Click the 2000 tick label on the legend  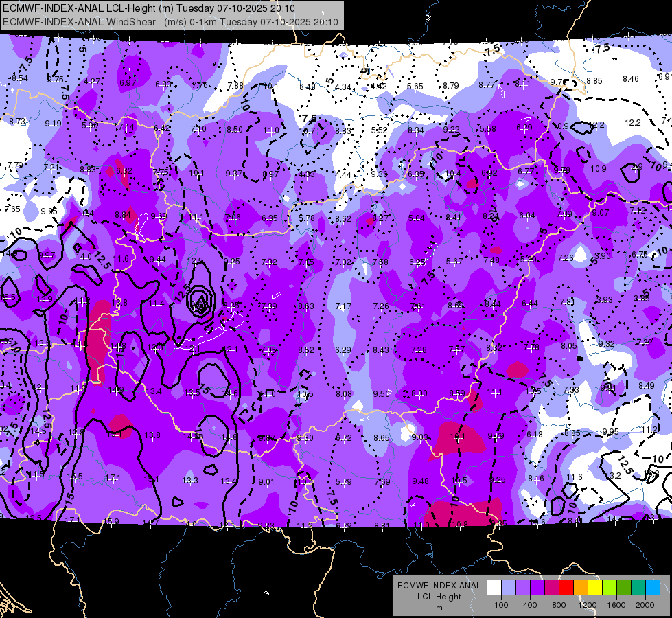[645, 605]
